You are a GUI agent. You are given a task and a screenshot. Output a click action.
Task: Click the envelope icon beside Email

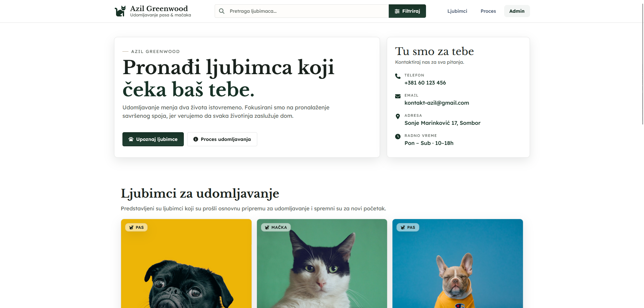click(x=398, y=96)
